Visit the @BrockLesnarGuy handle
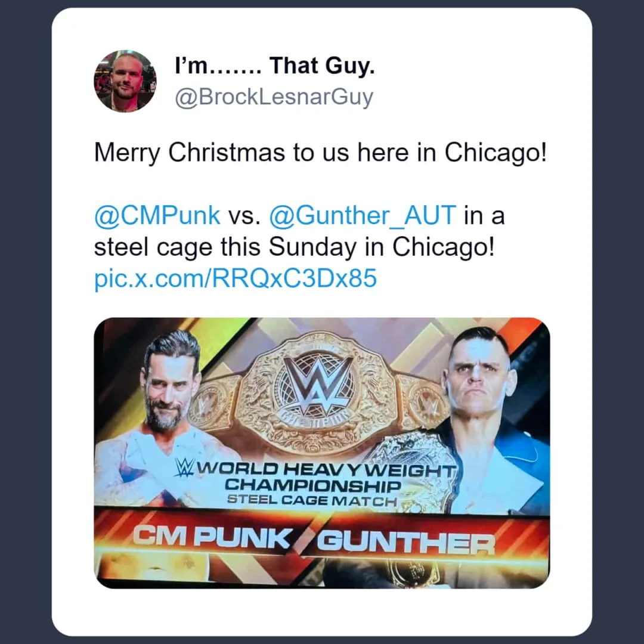Image resolution: width=644 pixels, height=644 pixels. [x=274, y=98]
